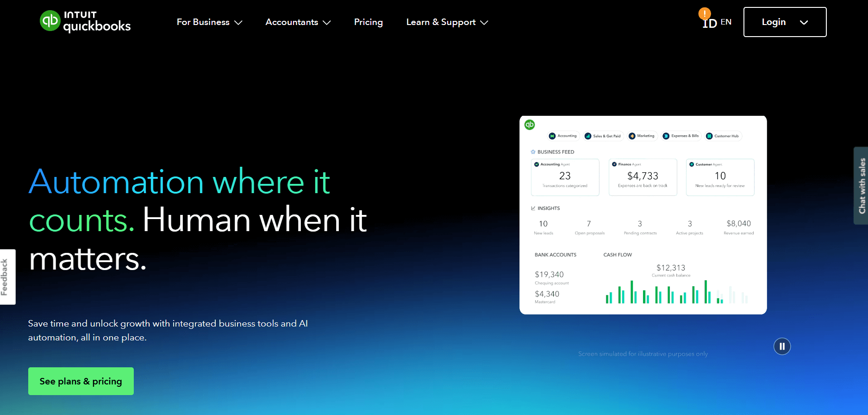Click the CASH FLOW heading
The width and height of the screenshot is (868, 415).
coord(618,255)
